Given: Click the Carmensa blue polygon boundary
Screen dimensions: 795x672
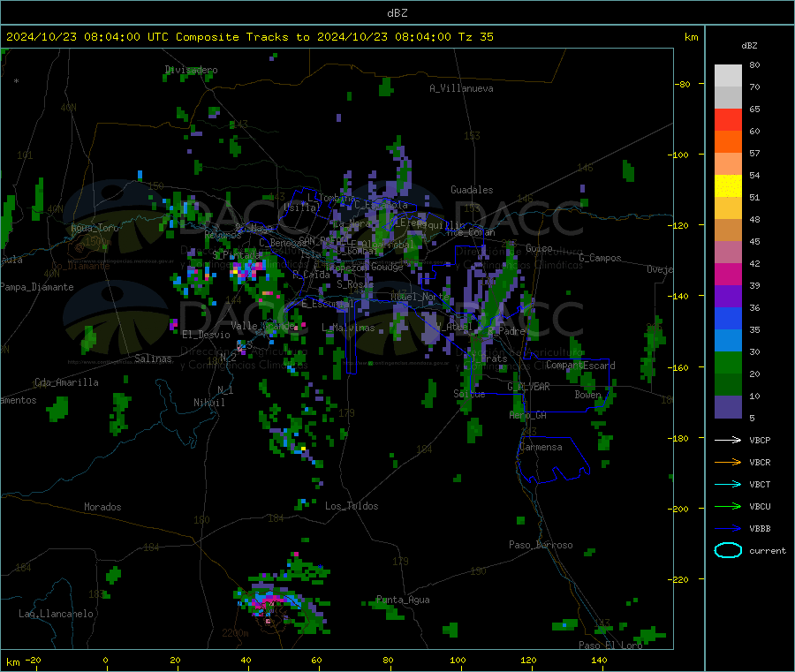Looking at the screenshot, I should pyautogui.click(x=553, y=459).
